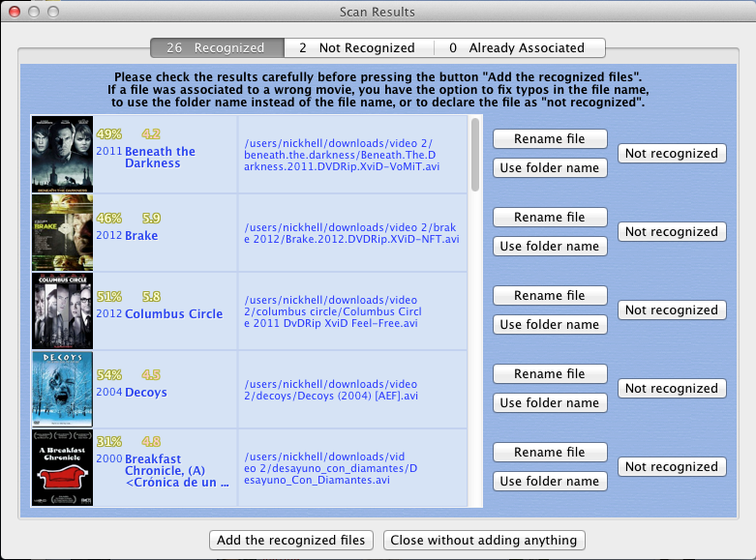Click Rename file for Brake

pos(550,218)
